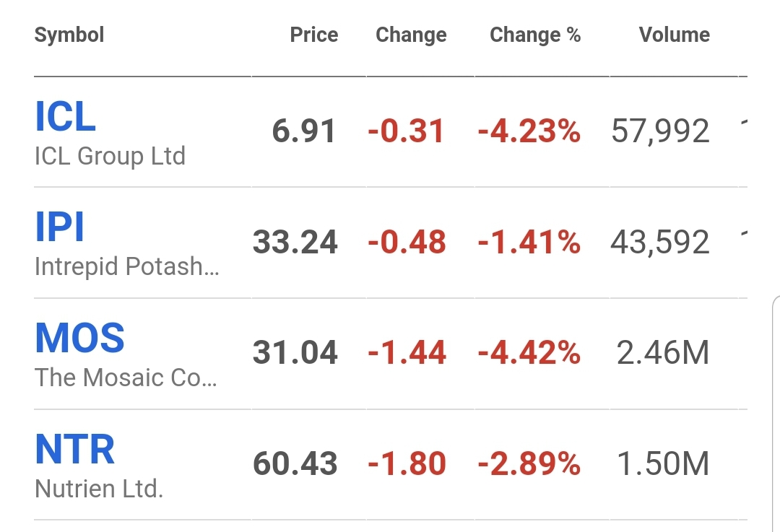
Task: Click the NTR volume 1.50M
Action: [x=663, y=464]
